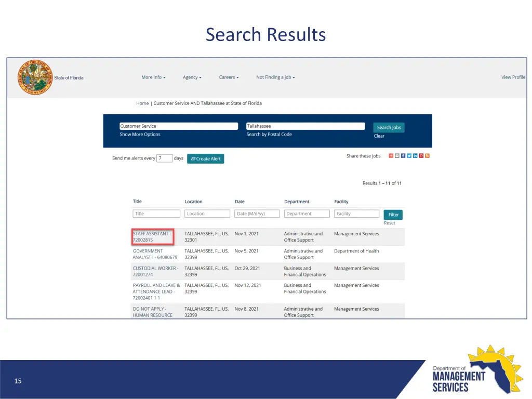Click the Filter button
The image size is (532, 399).
coord(393,215)
